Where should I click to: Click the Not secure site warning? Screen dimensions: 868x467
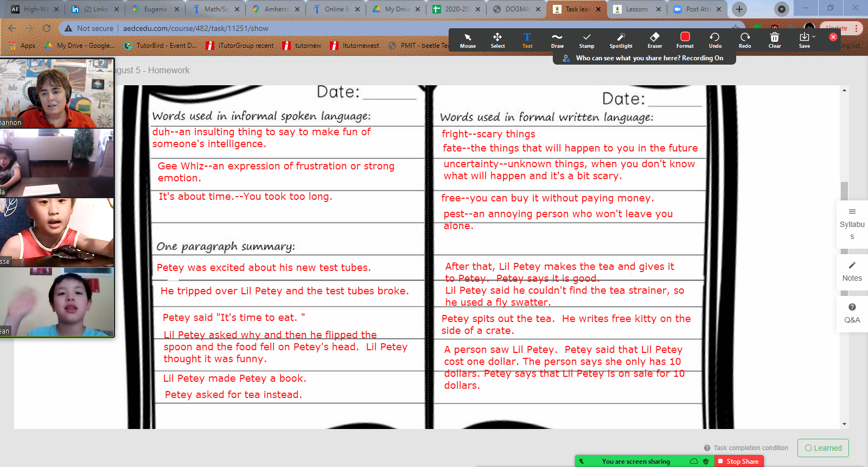89,28
